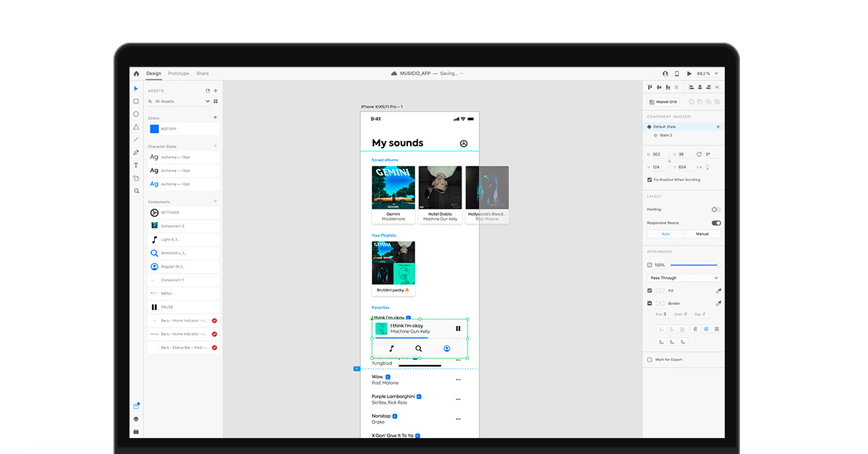Pick fill color with eyedropper

tap(718, 291)
